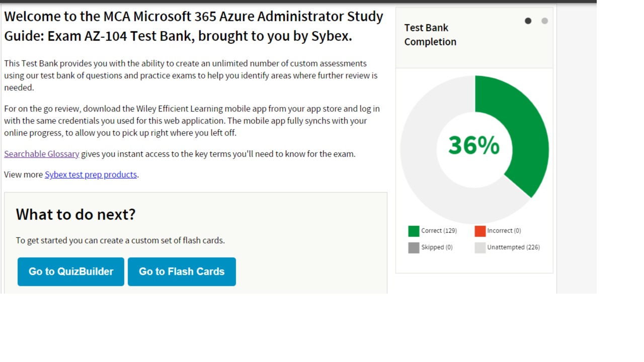Click the red Incorrect legend swatch

[480, 231]
